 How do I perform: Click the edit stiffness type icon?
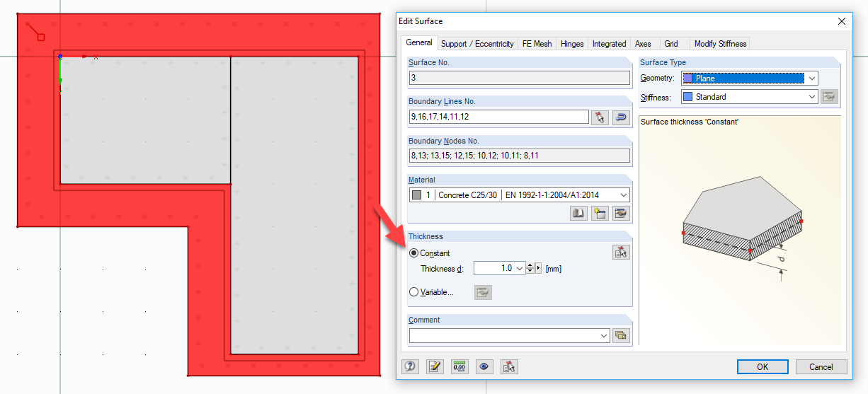coord(830,97)
